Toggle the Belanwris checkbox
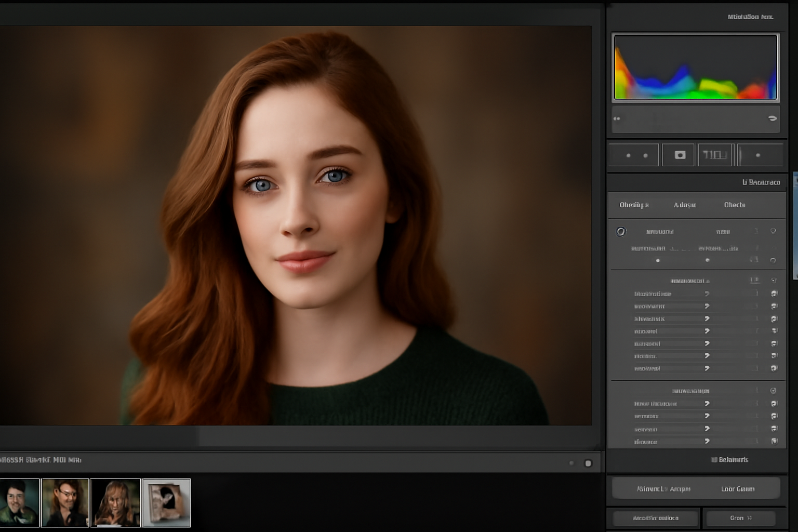The image size is (798, 532). 714,460
